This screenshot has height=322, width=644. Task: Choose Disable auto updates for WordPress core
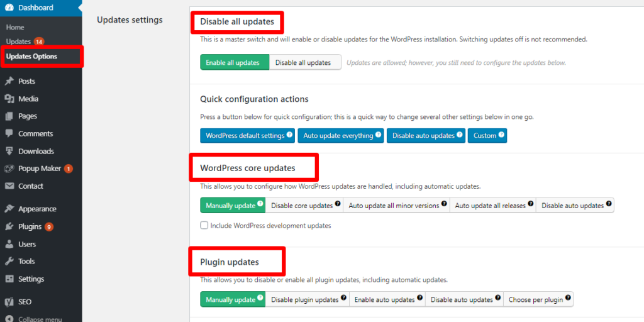pos(575,206)
